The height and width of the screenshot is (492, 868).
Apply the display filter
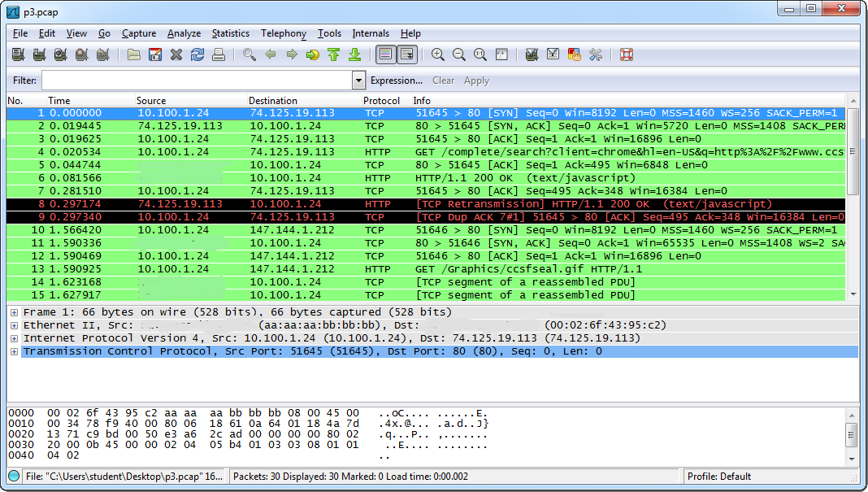pos(476,81)
